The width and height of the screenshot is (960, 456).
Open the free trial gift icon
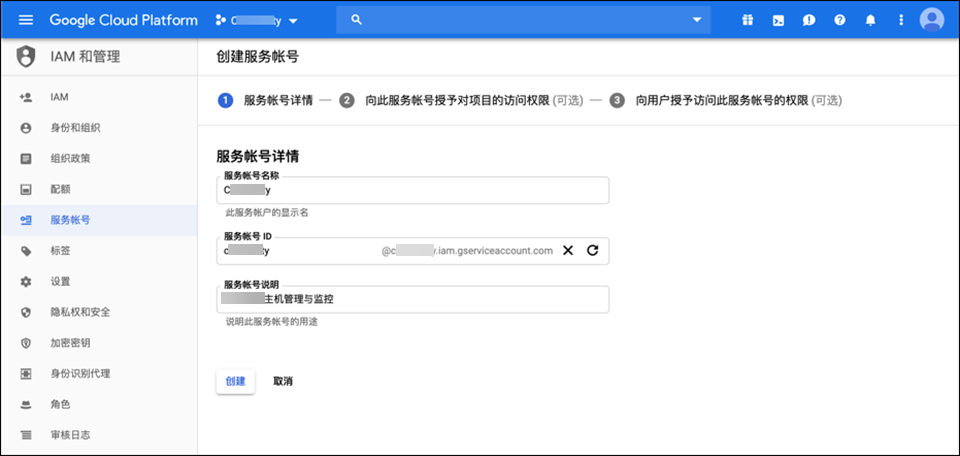(x=748, y=20)
